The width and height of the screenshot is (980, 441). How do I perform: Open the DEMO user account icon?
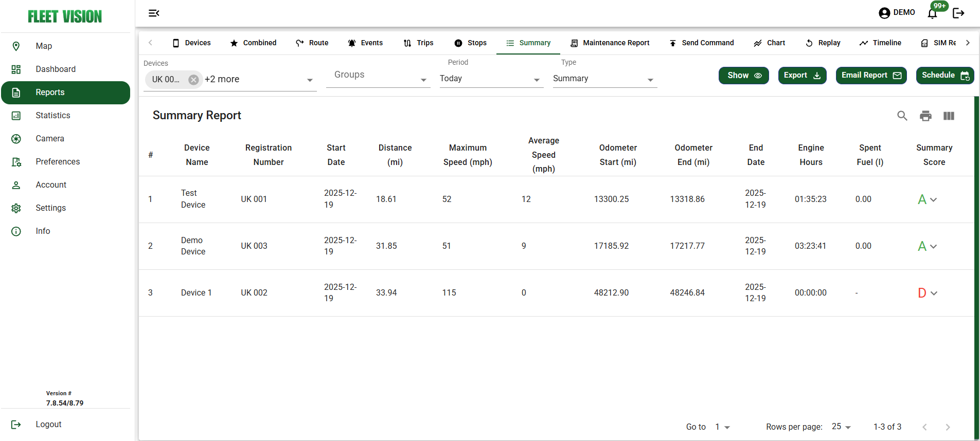click(x=884, y=13)
